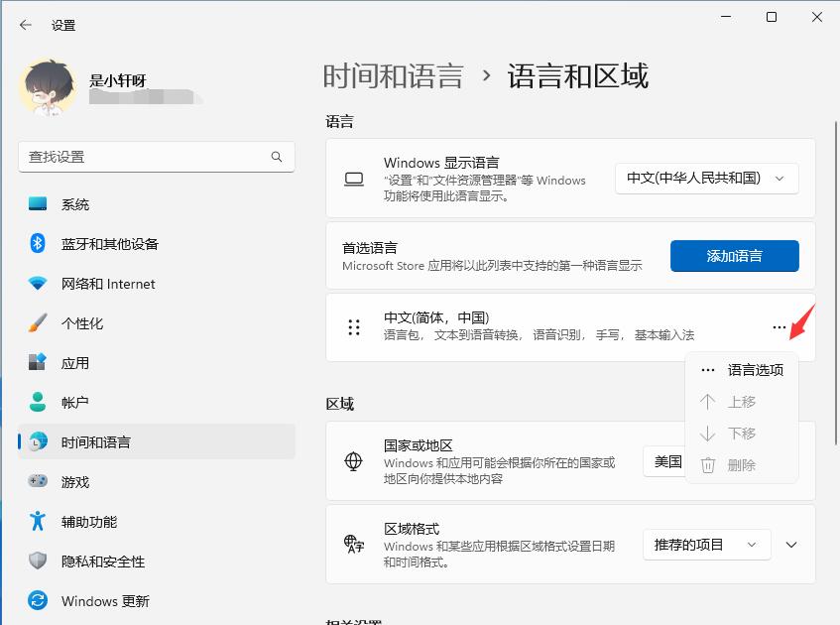Click the paintbrush icon for 个性化
Viewport: 840px width, 625px height.
click(38, 323)
